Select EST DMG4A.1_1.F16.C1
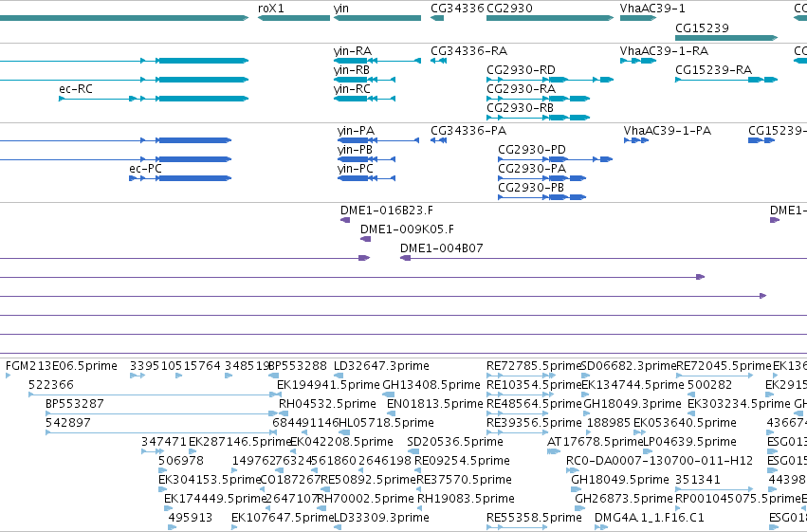The image size is (807, 532). (x=601, y=527)
